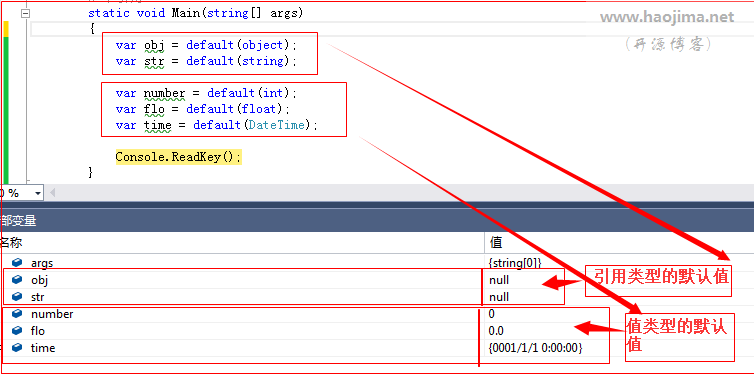The width and height of the screenshot is (754, 374).
Task: Click the 0.0 value of flo
Action: [496, 331]
